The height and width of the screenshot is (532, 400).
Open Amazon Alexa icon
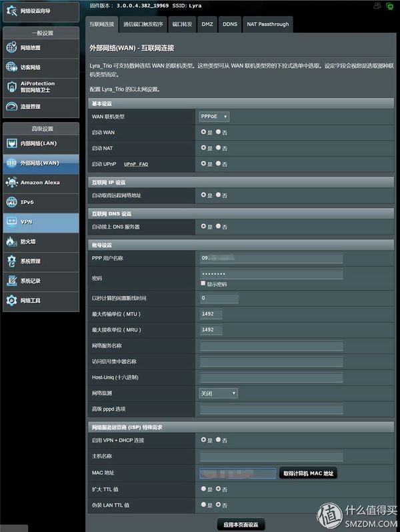point(11,182)
